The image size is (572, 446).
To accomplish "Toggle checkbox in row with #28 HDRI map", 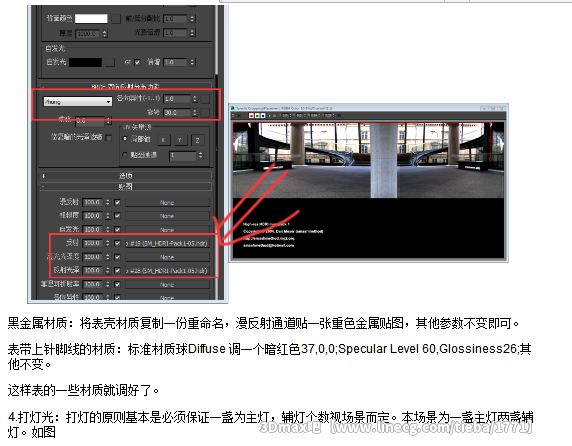I will click(117, 270).
